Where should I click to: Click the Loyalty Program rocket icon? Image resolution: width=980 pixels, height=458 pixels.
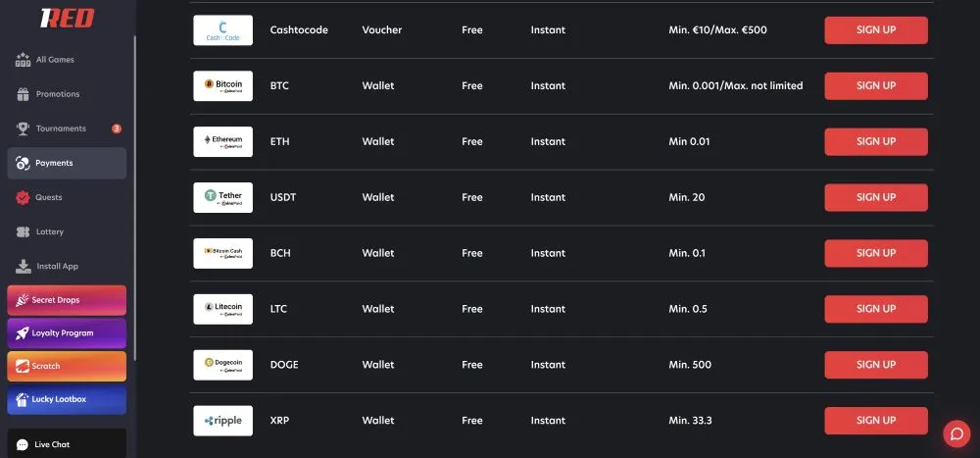[x=22, y=333]
